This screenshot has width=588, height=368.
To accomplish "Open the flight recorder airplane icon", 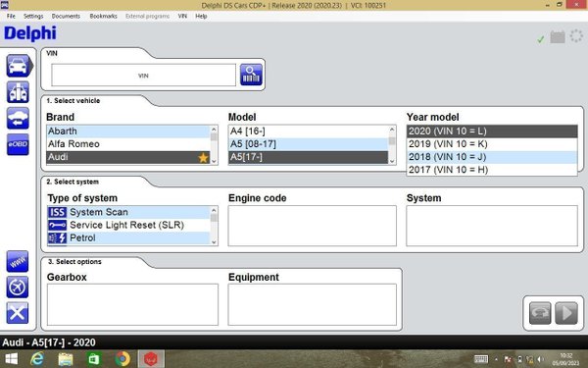I will coord(18,288).
